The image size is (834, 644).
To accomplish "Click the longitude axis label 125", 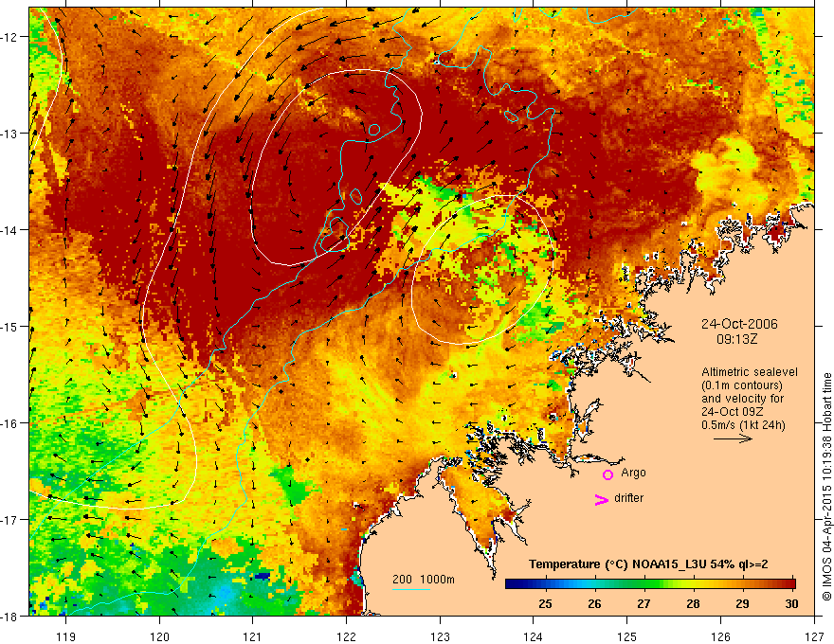I will tap(627, 636).
